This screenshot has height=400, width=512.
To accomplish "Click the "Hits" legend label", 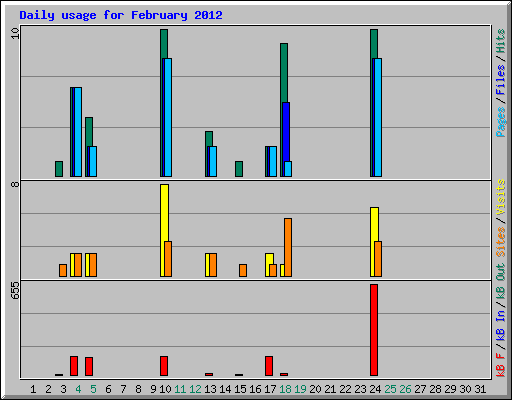I will [x=500, y=41].
